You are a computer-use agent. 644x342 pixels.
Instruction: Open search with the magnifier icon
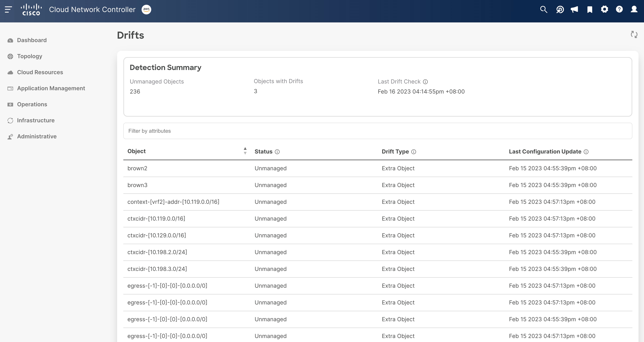543,9
